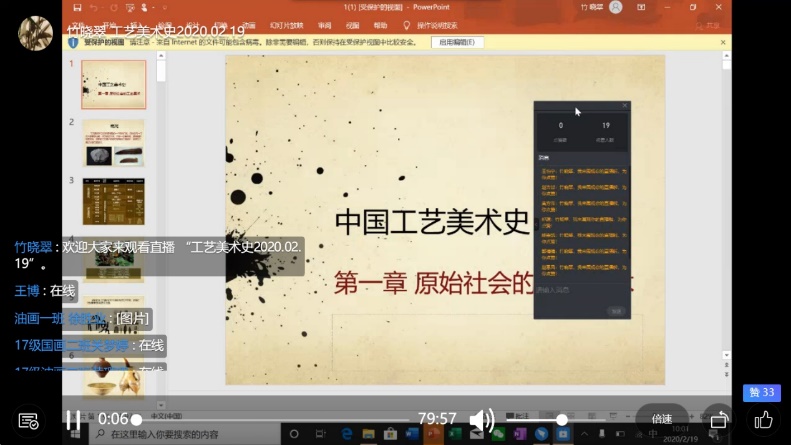This screenshot has height=445, width=791.
Task: Click the thumbs-up like icon
Action: click(x=763, y=420)
